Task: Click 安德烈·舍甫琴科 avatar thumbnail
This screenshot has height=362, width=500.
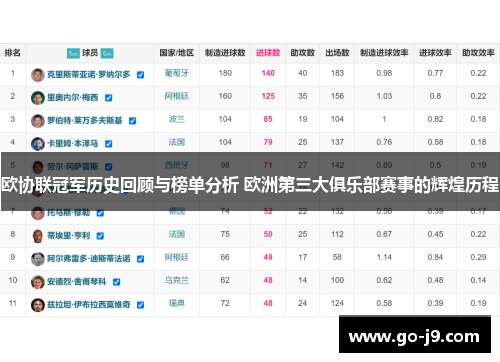Action: pyautogui.click(x=38, y=282)
